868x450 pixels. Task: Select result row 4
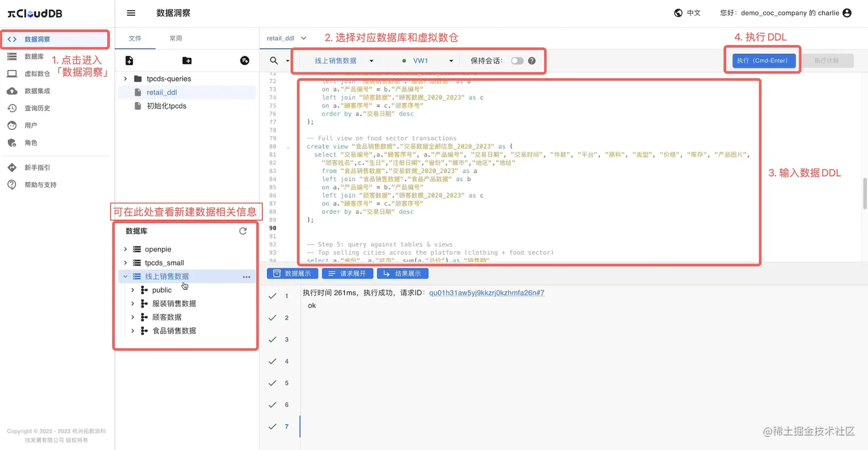[x=280, y=361]
